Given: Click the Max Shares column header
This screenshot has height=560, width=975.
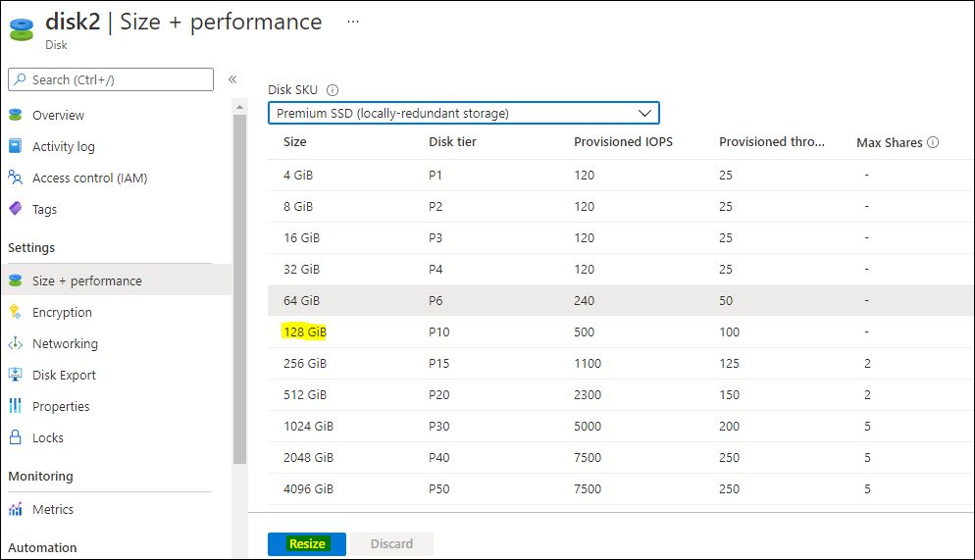Looking at the screenshot, I should tap(890, 142).
